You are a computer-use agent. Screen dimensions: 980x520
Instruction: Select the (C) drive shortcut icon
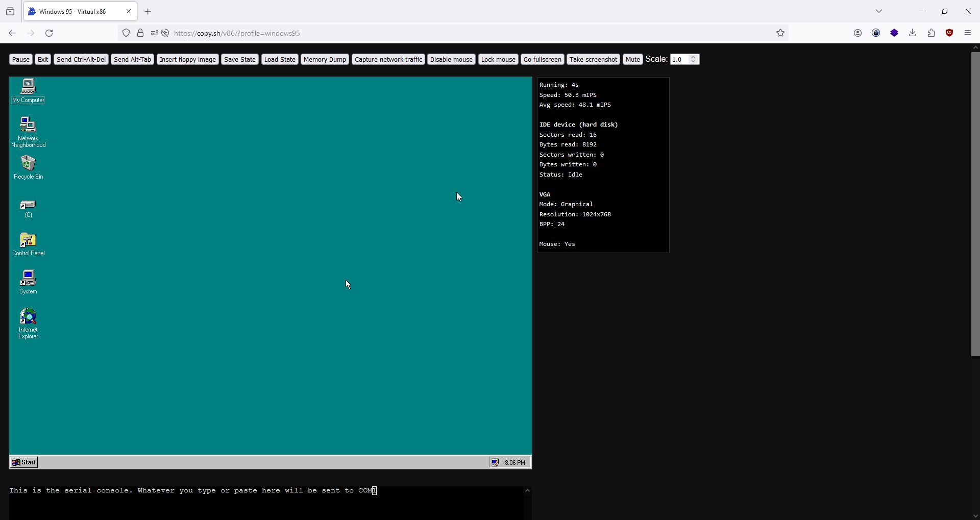[x=28, y=209]
